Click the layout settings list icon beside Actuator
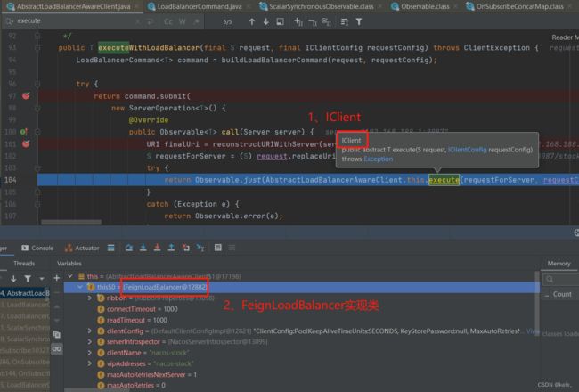This screenshot has height=392, width=579. pyautogui.click(x=110, y=248)
